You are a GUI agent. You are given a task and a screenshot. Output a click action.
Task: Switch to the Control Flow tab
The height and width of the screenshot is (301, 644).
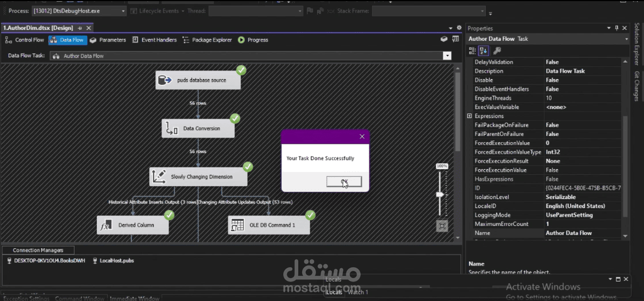pos(25,40)
